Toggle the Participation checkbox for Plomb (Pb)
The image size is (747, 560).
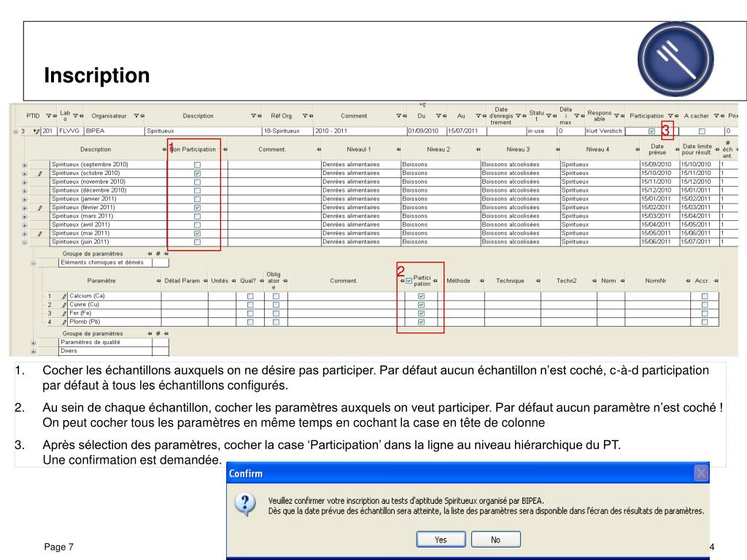(421, 322)
